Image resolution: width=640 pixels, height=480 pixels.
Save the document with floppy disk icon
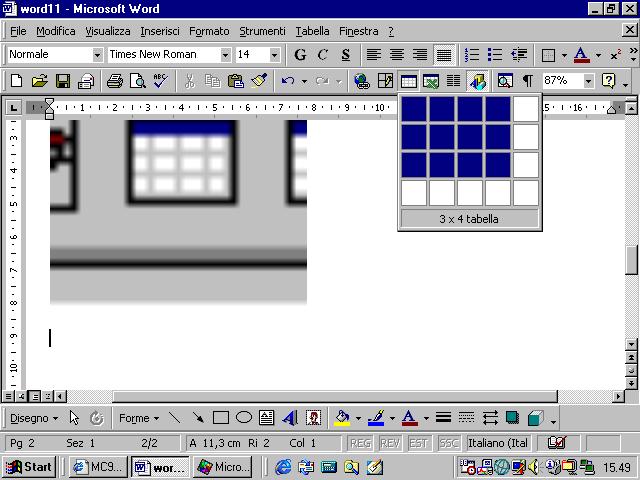63,81
